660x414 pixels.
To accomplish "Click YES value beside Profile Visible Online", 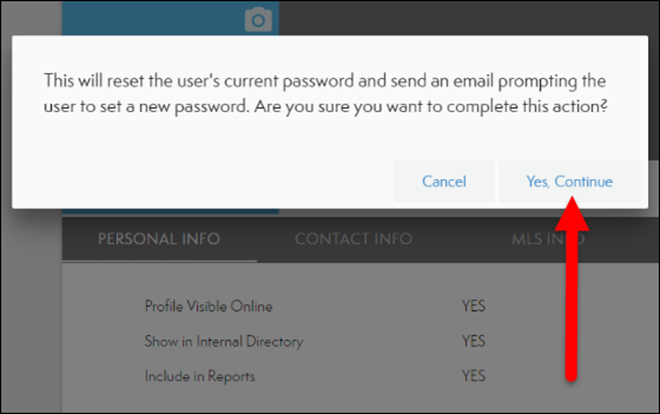I will (x=473, y=306).
